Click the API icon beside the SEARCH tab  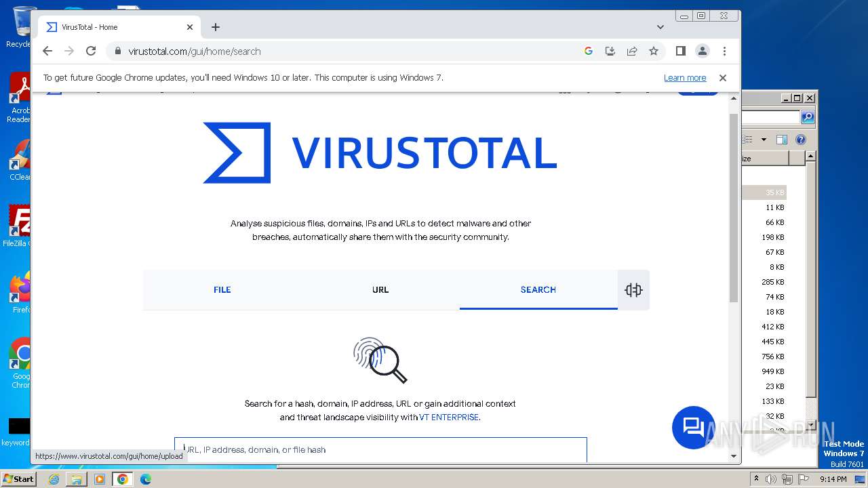click(633, 290)
